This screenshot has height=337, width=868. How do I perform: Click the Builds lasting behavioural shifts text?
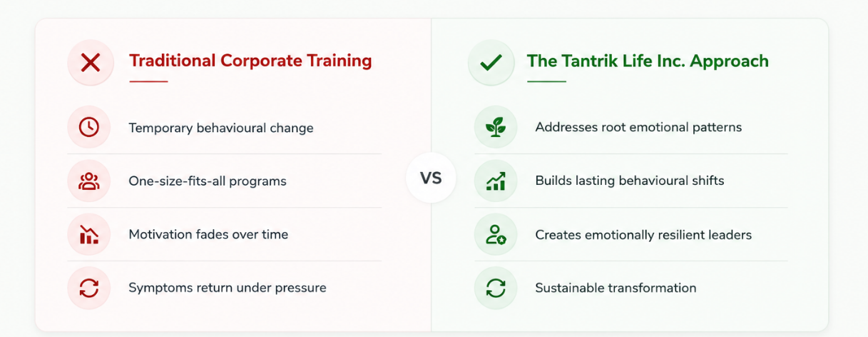[x=630, y=181]
